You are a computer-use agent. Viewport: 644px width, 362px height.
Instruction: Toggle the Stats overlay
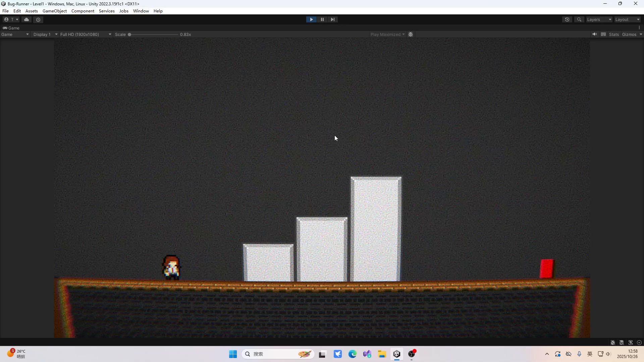click(614, 34)
